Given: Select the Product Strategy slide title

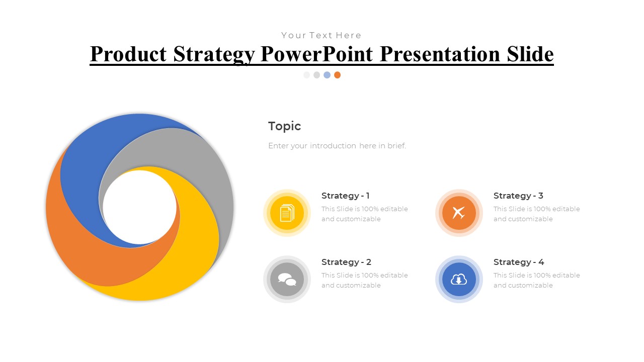Looking at the screenshot, I should (321, 54).
